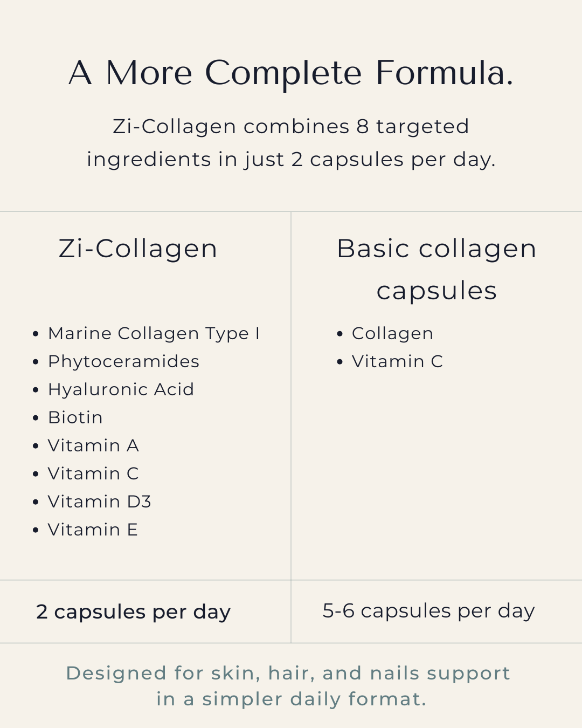Click the Vitamin E list item

[x=93, y=530]
